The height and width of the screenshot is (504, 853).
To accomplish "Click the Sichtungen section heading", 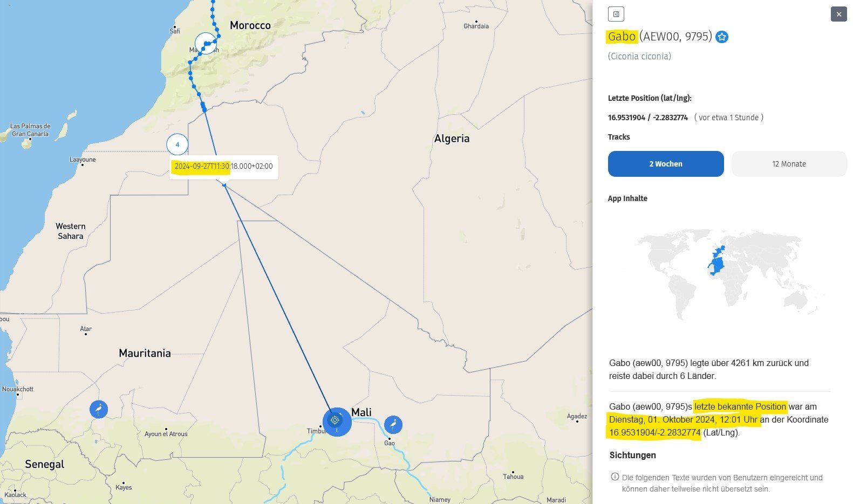I will pos(632,455).
